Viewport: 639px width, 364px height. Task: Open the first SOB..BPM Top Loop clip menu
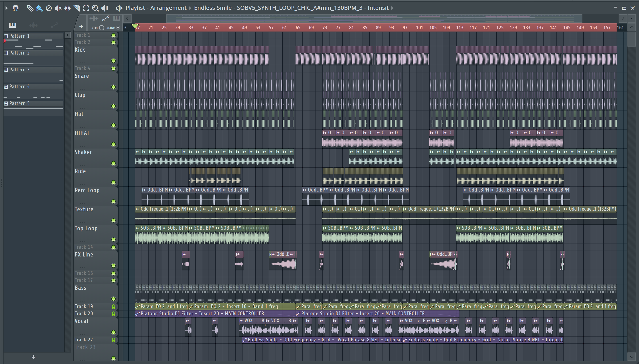(x=137, y=228)
